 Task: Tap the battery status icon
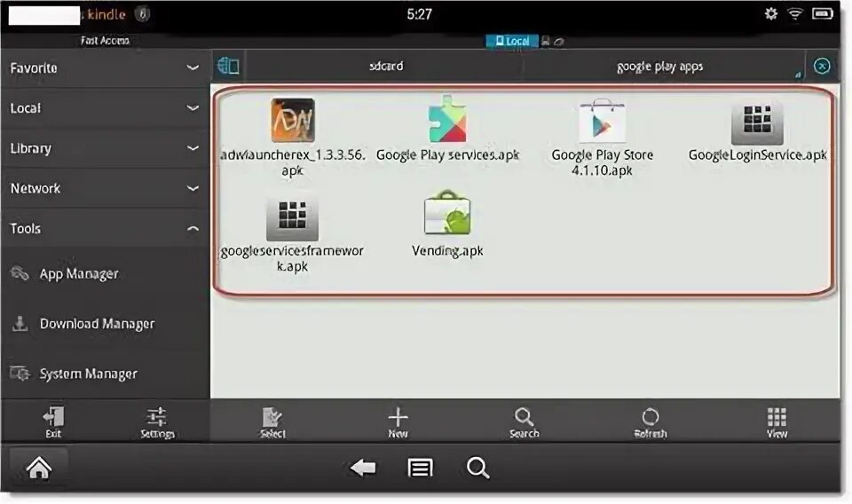pos(823,13)
